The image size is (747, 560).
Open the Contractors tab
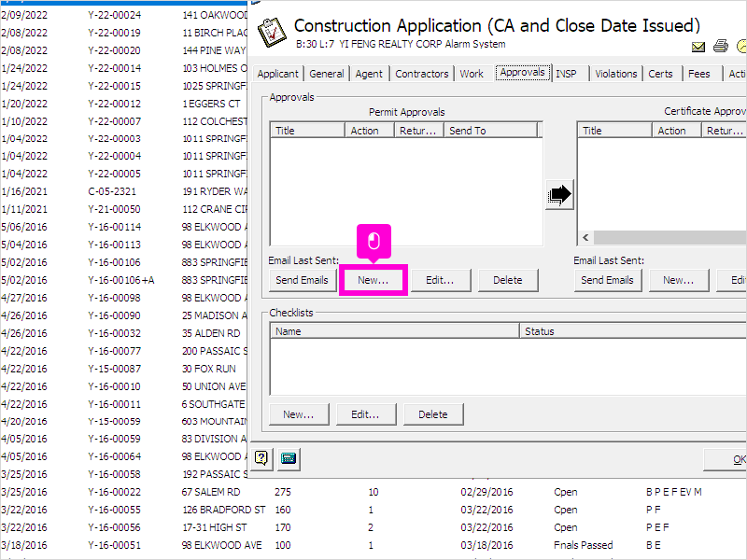(422, 74)
